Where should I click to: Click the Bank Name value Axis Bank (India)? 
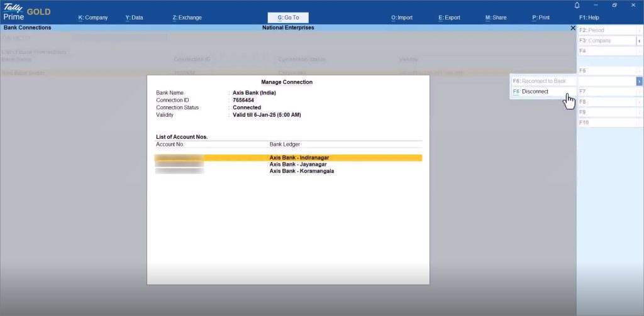(x=254, y=93)
